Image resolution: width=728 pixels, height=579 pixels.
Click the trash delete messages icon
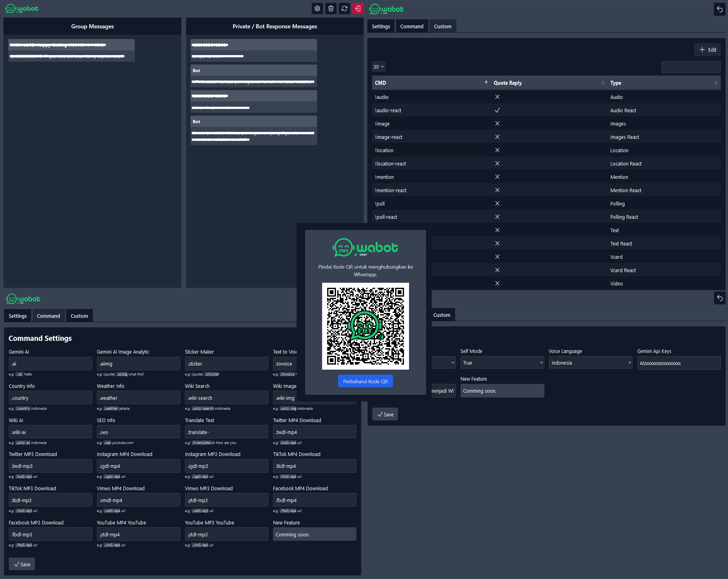pyautogui.click(x=331, y=9)
